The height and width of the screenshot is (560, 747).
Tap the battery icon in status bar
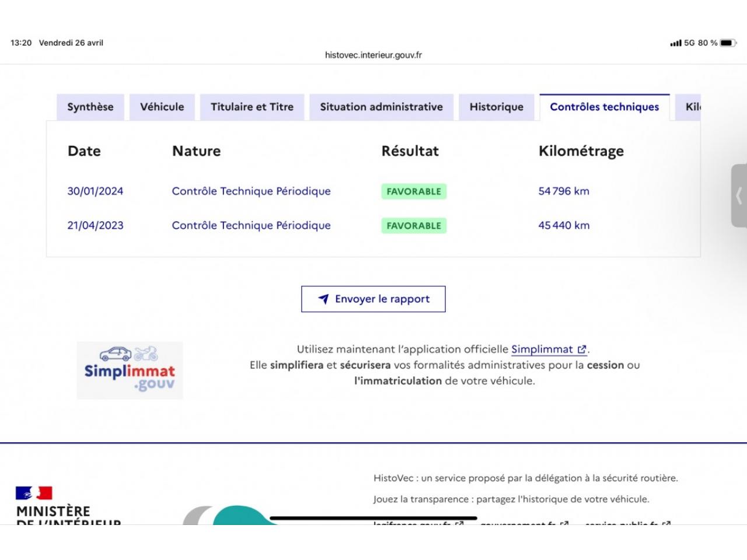pos(727,43)
